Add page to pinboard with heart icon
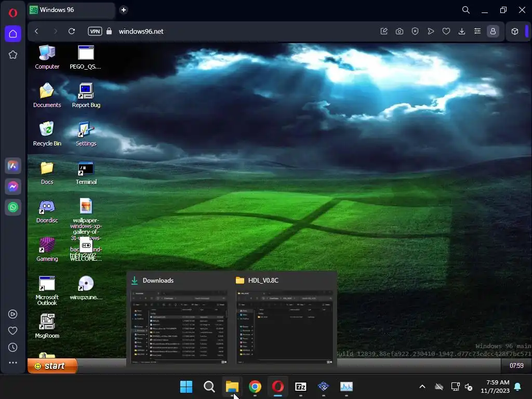This screenshot has width=532, height=399. pyautogui.click(x=446, y=31)
